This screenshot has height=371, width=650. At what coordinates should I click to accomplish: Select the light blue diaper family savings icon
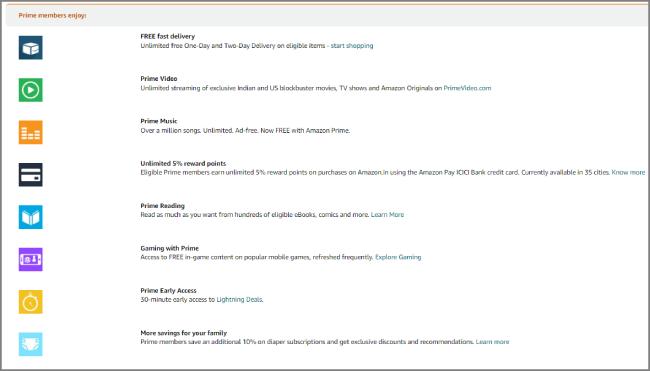[31, 344]
